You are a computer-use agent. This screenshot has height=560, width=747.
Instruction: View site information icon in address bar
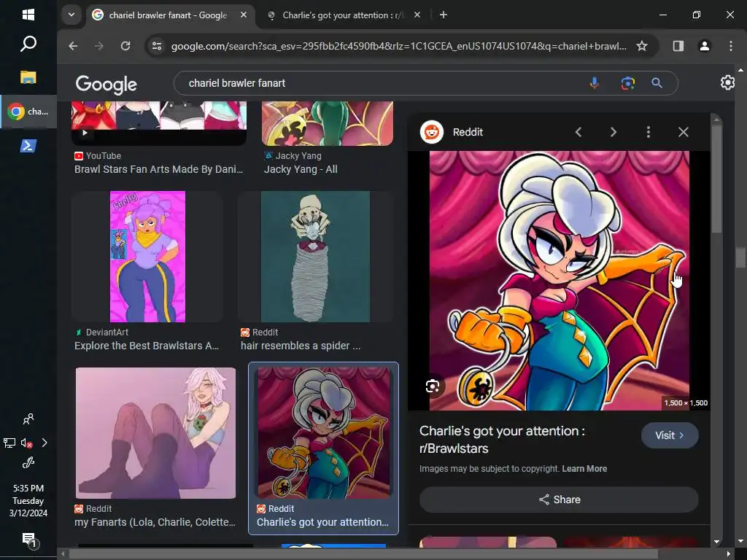coord(157,46)
